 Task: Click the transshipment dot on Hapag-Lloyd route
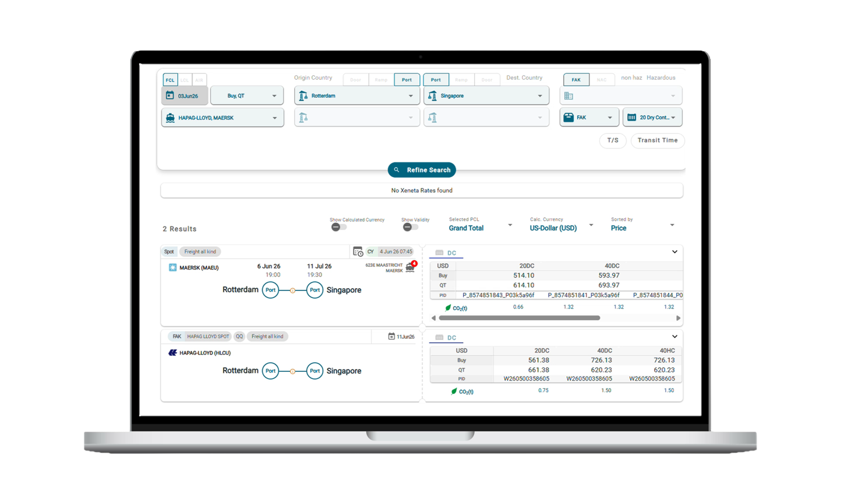tap(292, 371)
